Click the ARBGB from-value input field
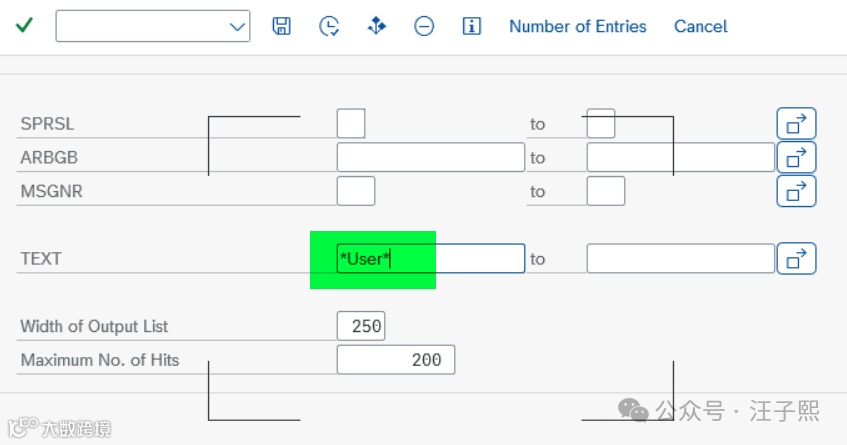Image resolution: width=847 pixels, height=445 pixels. click(431, 157)
